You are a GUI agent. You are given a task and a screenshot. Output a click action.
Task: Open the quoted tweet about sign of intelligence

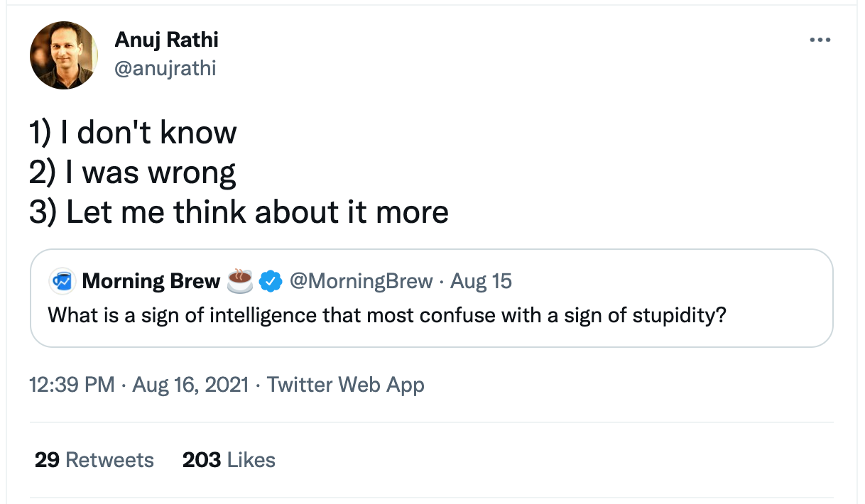click(386, 314)
